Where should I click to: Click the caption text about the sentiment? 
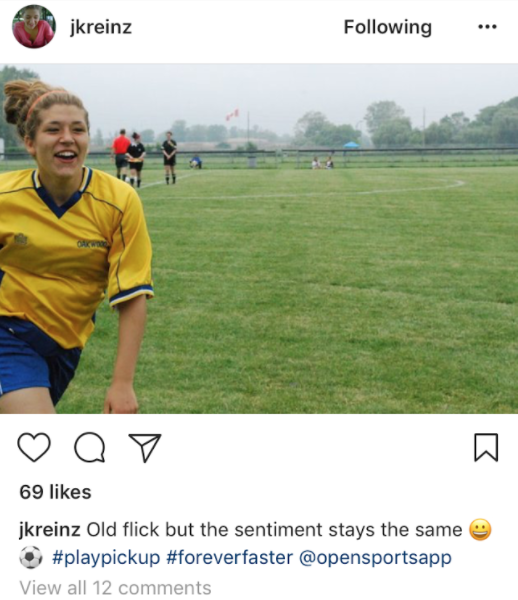[274, 530]
